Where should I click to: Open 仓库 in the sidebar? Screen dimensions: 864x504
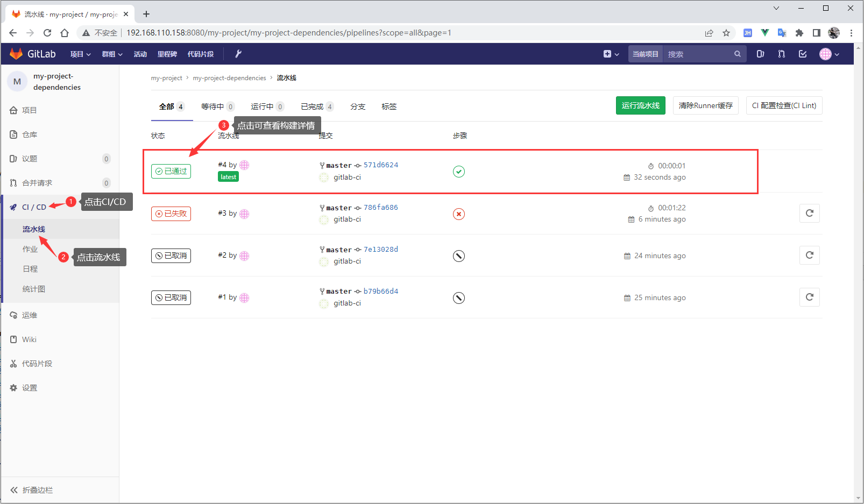(x=60, y=134)
